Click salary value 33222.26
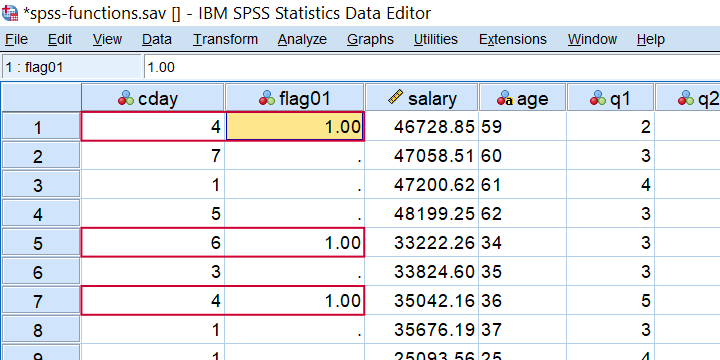The width and height of the screenshot is (720, 360). (434, 242)
